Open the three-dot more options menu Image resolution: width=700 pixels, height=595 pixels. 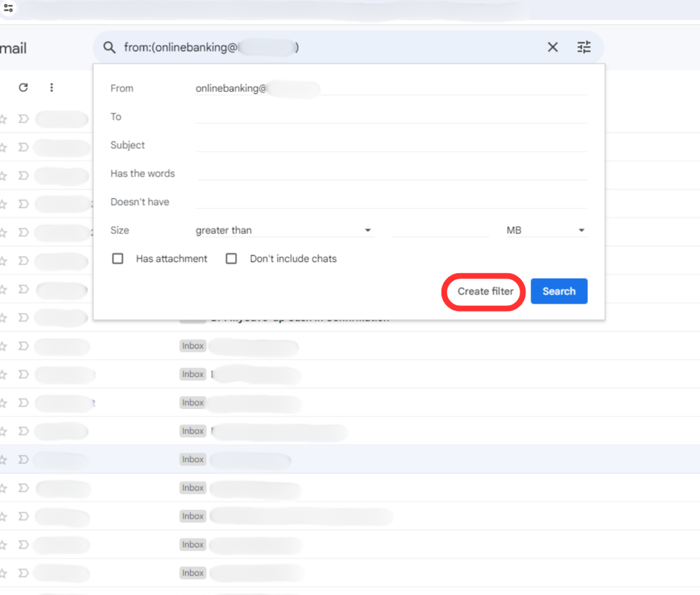pos(51,87)
